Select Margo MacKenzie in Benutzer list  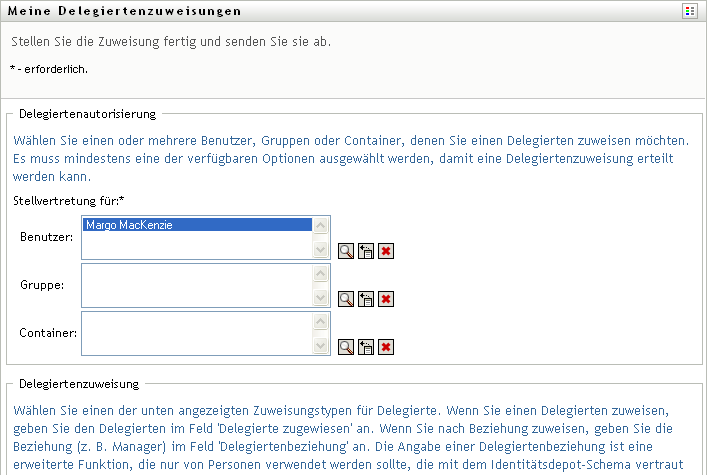click(198, 225)
